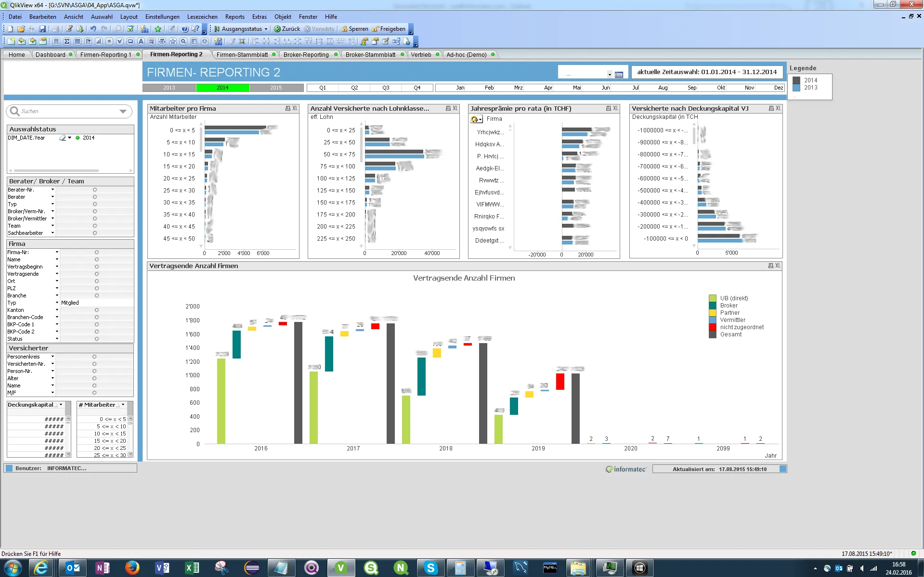Viewport: 924px width, 577px height.
Task: Open the Layout menu
Action: [129, 17]
